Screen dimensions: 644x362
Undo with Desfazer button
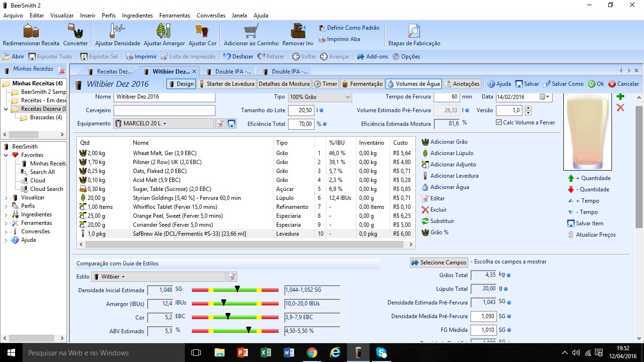tap(238, 57)
